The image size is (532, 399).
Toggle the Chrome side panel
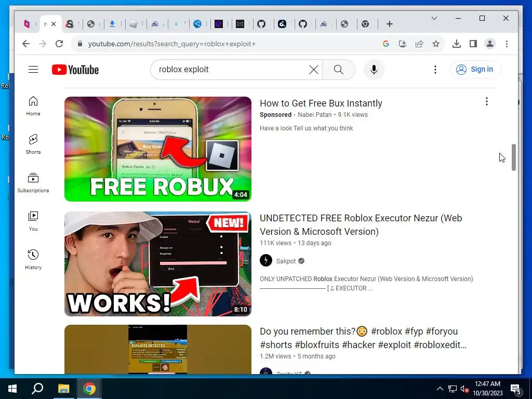pyautogui.click(x=473, y=44)
